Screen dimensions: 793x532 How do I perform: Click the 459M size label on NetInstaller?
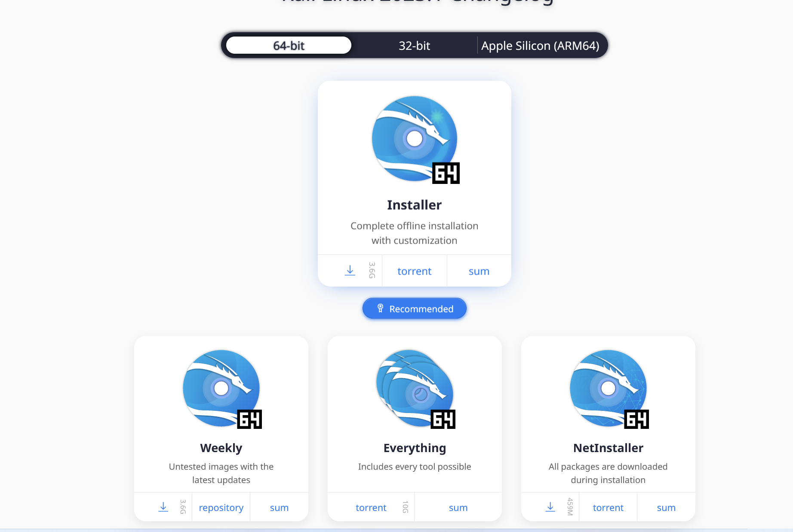pyautogui.click(x=570, y=507)
